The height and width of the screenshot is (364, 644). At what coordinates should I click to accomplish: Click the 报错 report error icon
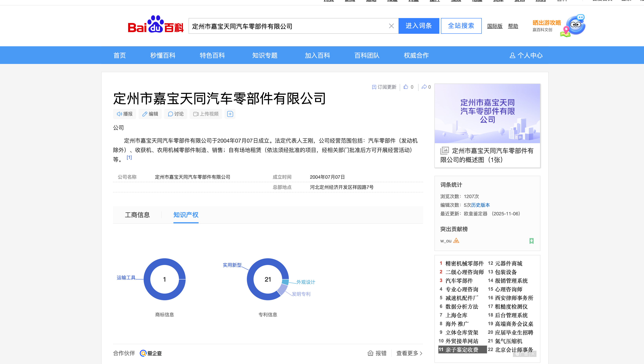click(x=370, y=353)
